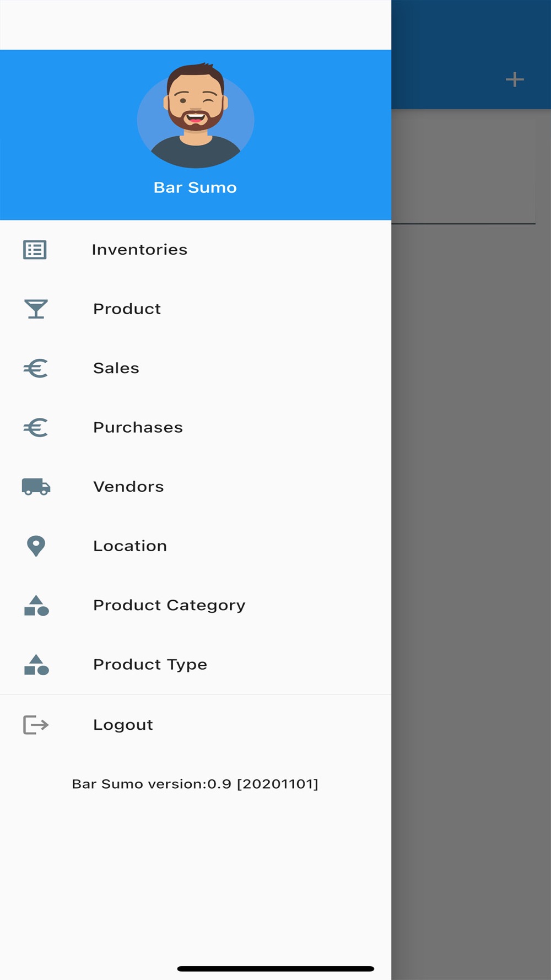Click the euro icon beside Sales
Screen dimensions: 551x980
[x=36, y=368]
